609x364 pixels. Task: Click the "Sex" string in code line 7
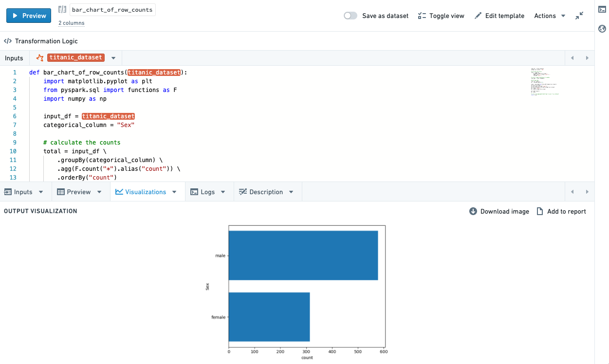click(x=126, y=125)
